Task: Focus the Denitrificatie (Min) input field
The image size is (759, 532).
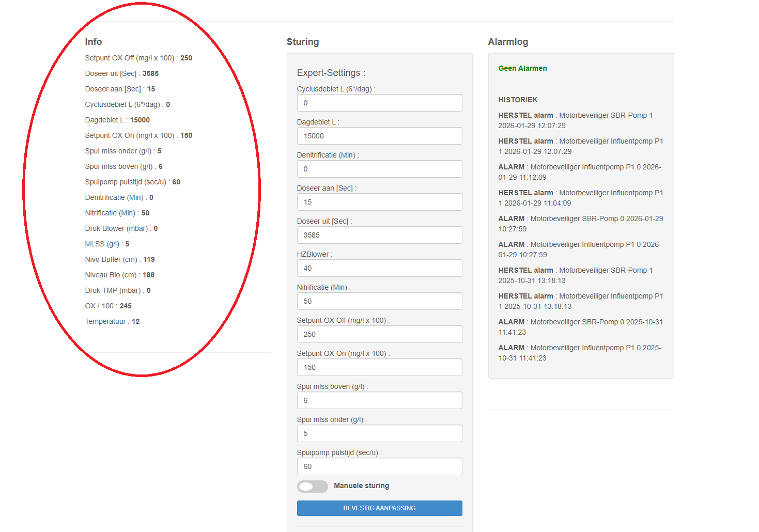Action: point(379,169)
